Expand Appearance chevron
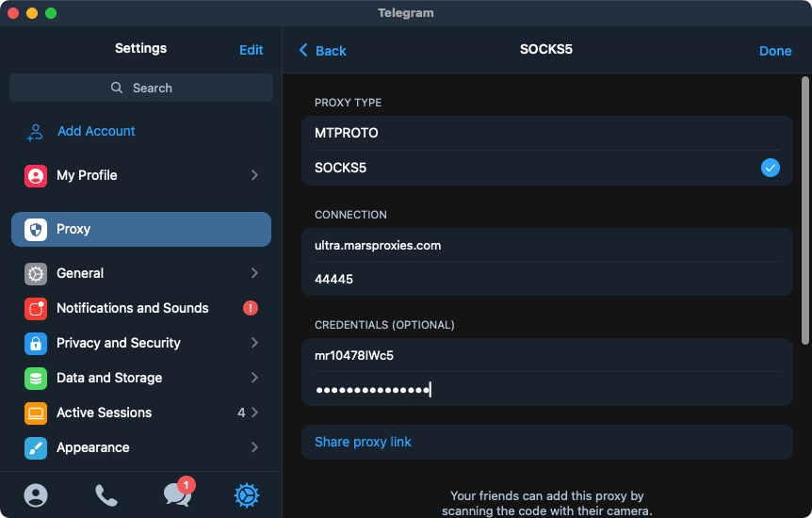812x518 pixels. click(254, 447)
